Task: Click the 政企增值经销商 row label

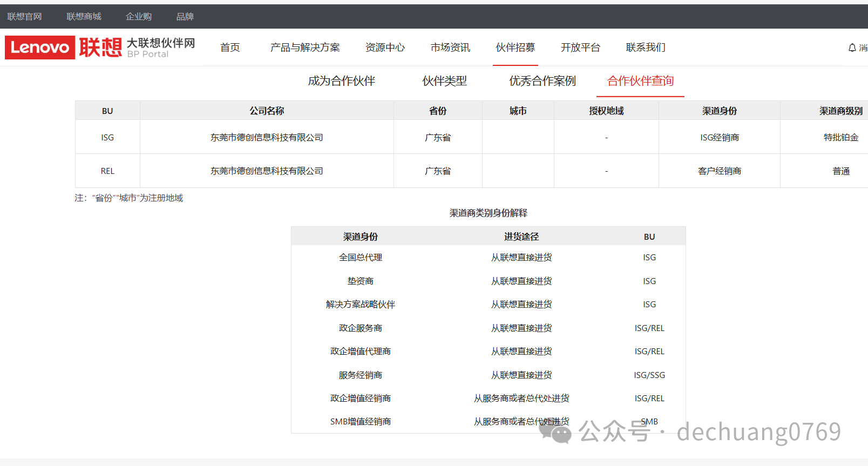Action: 361,399
